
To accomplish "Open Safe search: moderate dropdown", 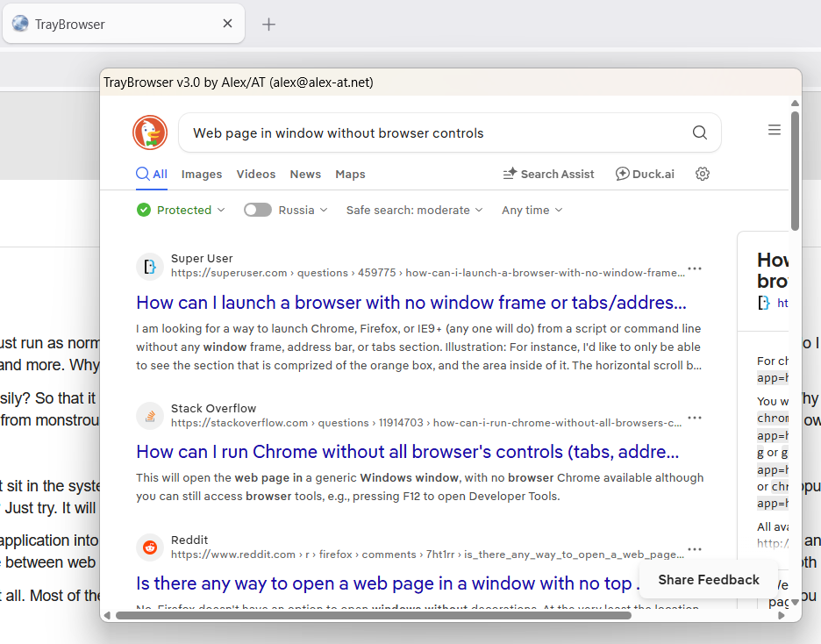I will click(414, 210).
